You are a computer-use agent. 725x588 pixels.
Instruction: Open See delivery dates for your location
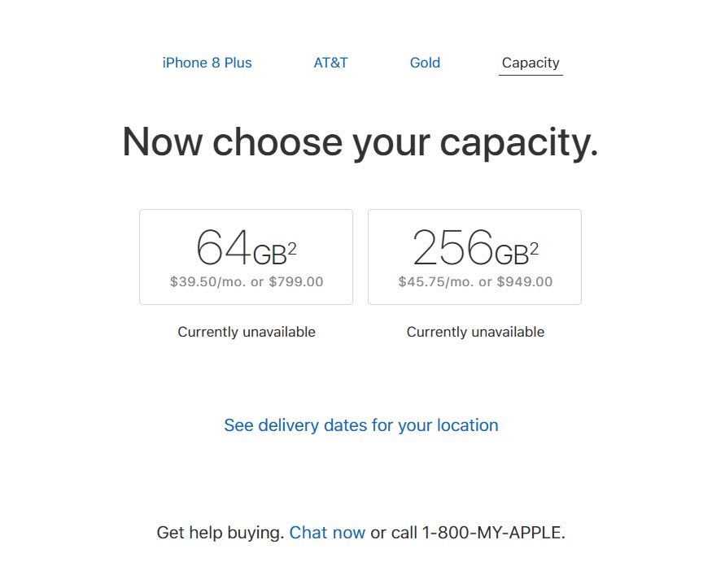click(361, 425)
